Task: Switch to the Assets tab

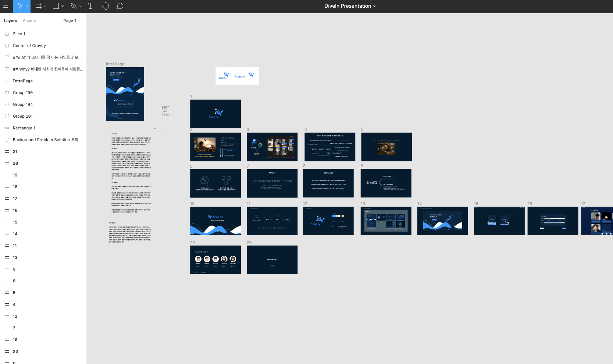Action: 29,21
